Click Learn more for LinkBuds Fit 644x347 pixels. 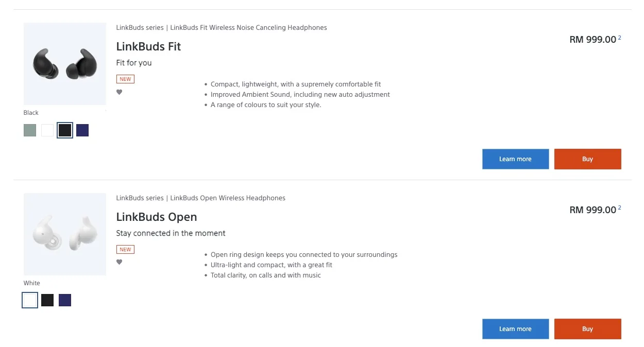pyautogui.click(x=515, y=159)
